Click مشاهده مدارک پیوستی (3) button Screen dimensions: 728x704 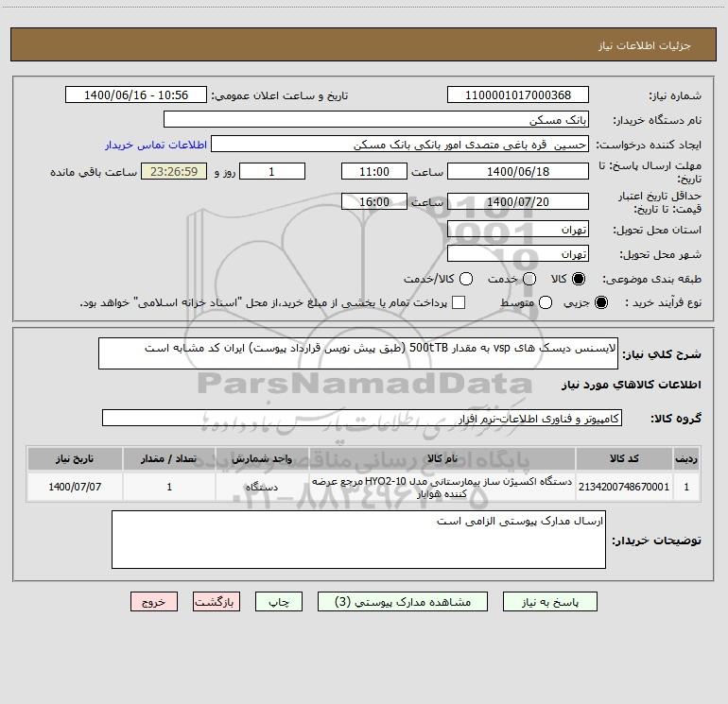tap(403, 602)
